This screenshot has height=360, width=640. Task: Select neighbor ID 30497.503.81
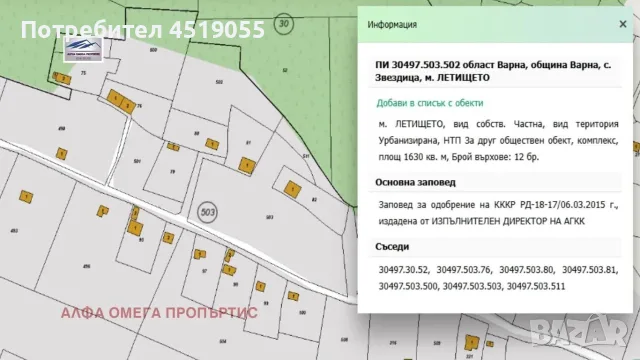coord(589,270)
